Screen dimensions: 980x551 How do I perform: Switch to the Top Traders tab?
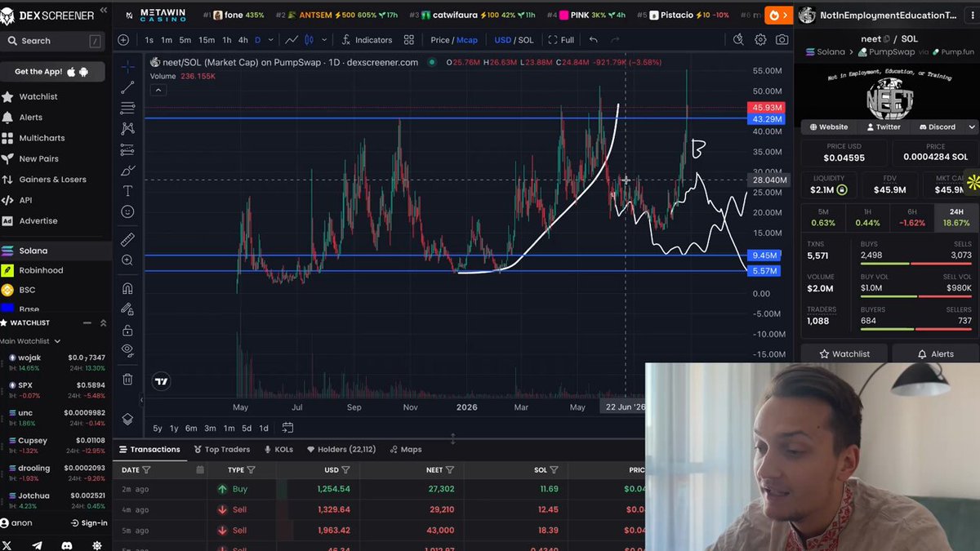point(222,450)
